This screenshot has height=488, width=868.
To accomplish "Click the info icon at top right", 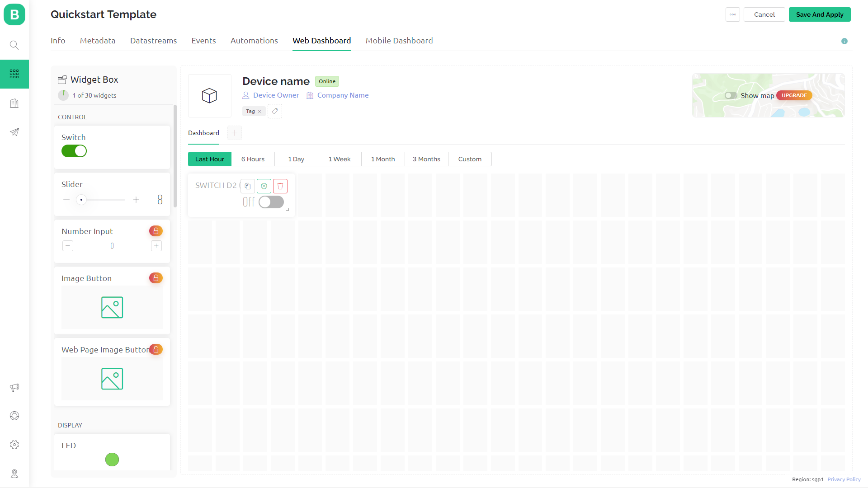I will coord(844,41).
